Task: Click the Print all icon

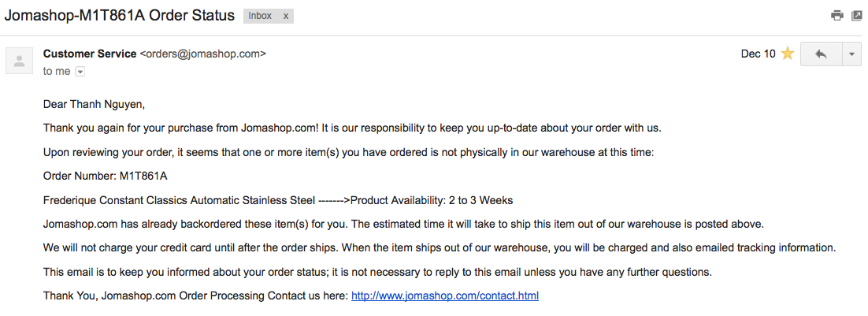Action: pos(836,16)
